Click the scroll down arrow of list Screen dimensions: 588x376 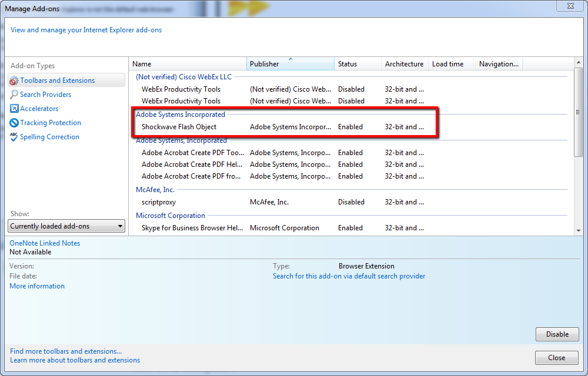pos(579,231)
